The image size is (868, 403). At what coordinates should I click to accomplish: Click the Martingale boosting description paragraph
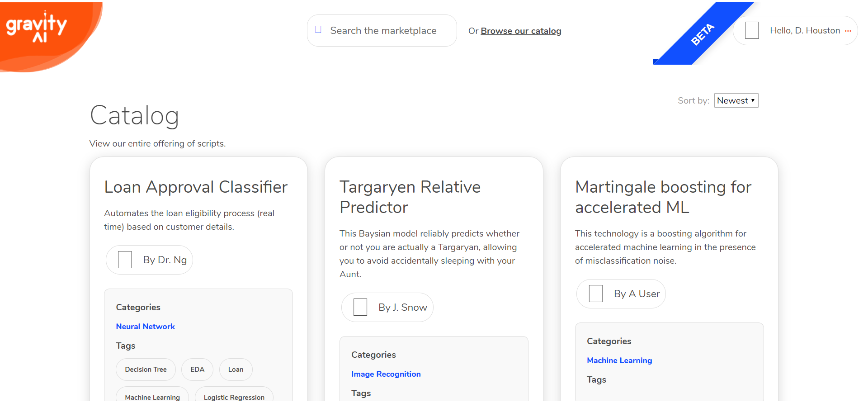[x=665, y=247]
